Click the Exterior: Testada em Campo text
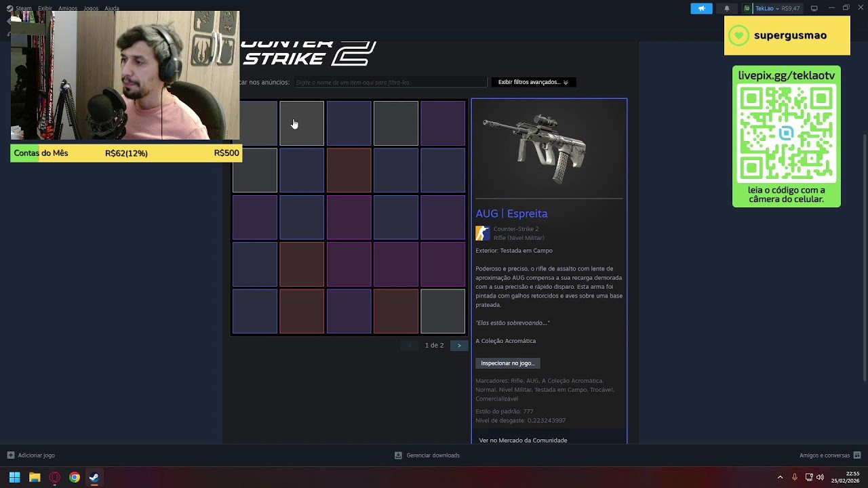This screenshot has width=868, height=488. pos(514,251)
